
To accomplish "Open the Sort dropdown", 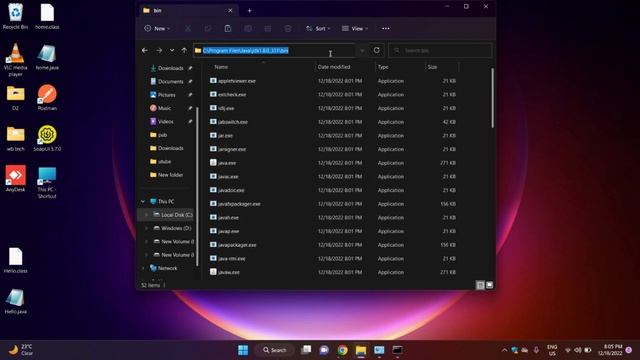I will point(318,29).
